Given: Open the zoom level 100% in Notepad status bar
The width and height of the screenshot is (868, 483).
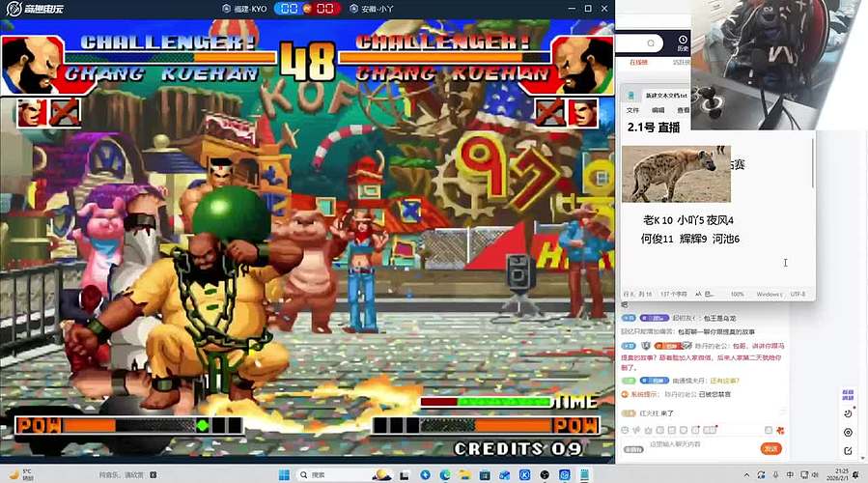Looking at the screenshot, I should point(737,294).
